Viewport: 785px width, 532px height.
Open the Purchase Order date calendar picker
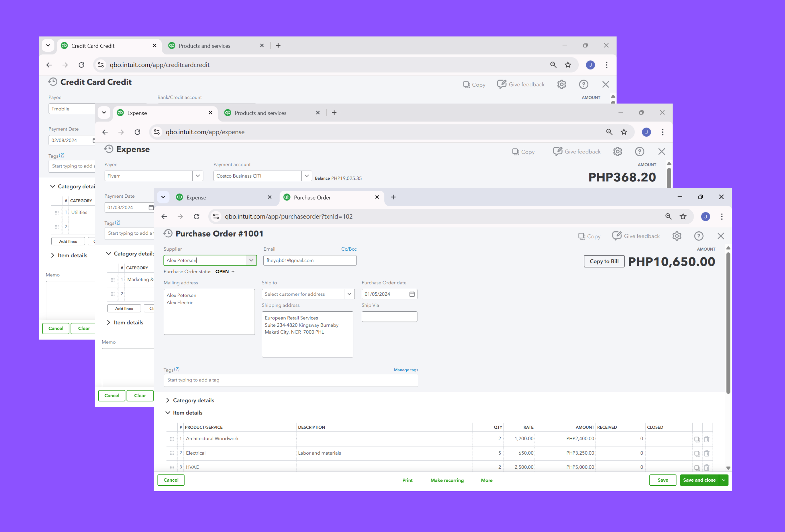pyautogui.click(x=412, y=294)
